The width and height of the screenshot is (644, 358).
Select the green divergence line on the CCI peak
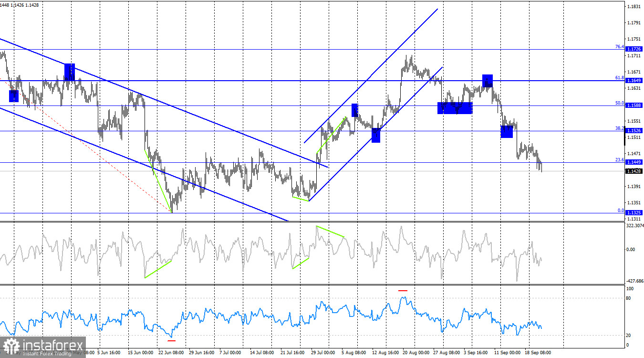coord(330,231)
